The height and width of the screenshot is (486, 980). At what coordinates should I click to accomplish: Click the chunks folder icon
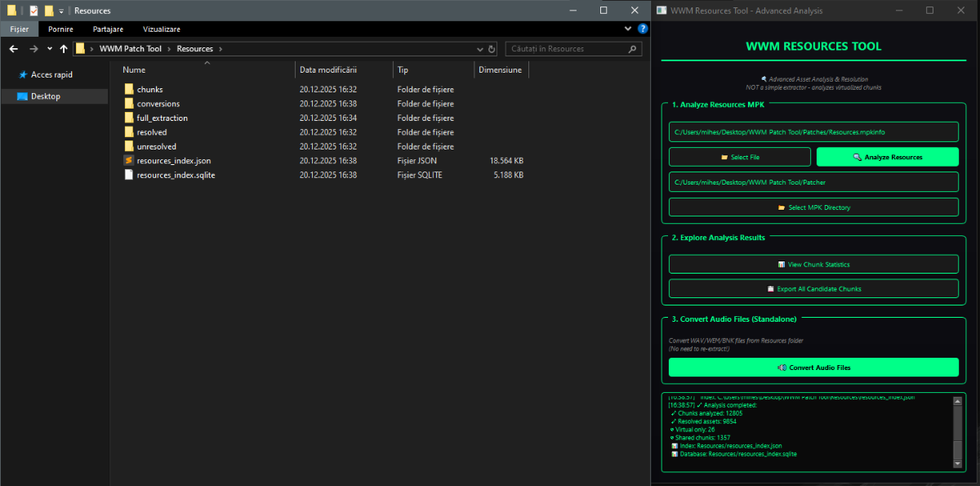coord(129,89)
